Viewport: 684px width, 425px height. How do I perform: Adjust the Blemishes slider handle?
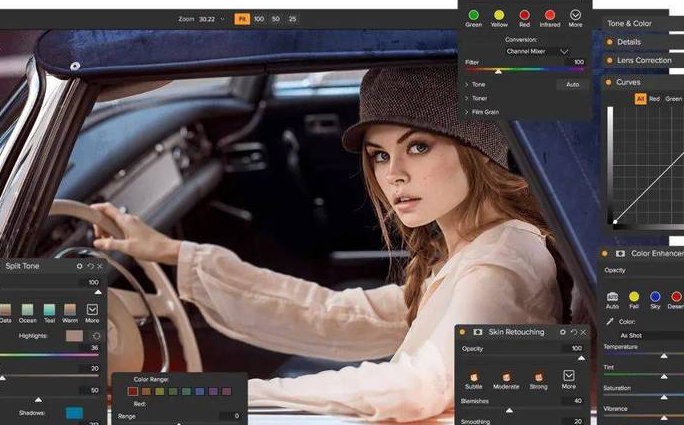(x=509, y=411)
